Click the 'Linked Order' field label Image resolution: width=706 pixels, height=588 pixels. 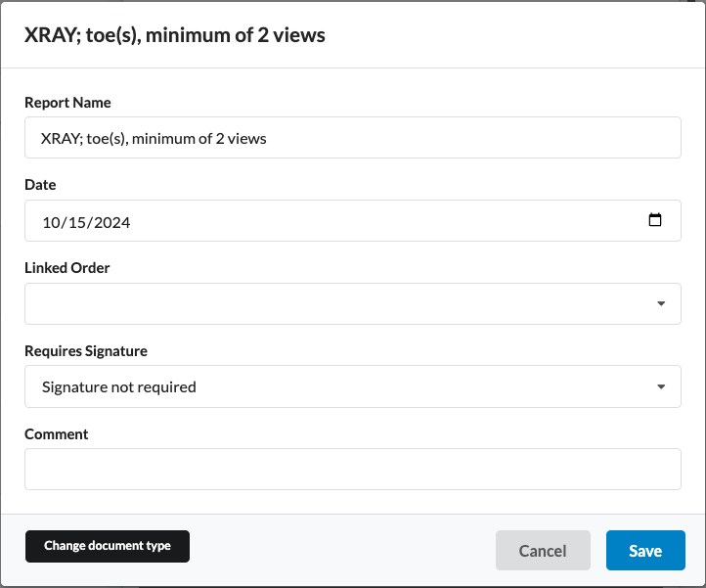point(67,267)
